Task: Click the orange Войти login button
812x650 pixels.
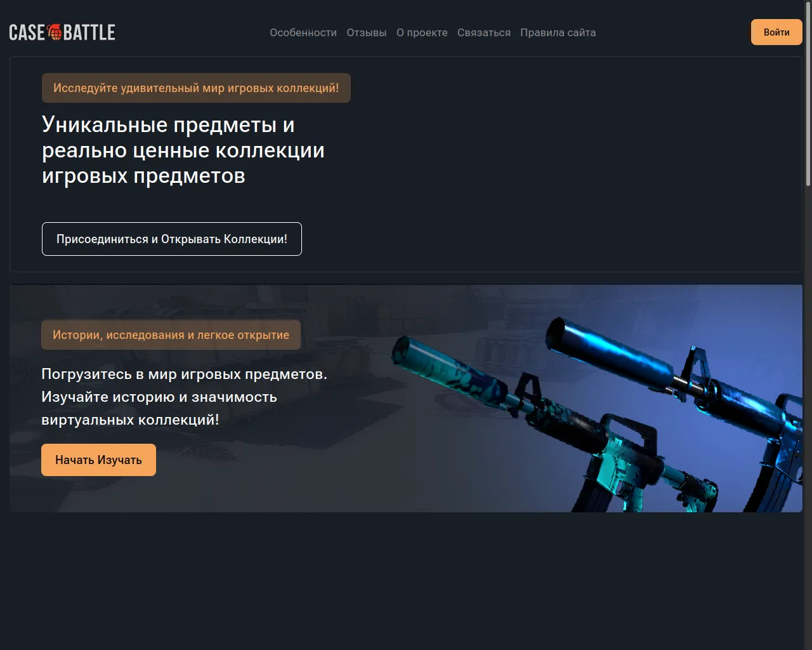Action: tap(776, 32)
